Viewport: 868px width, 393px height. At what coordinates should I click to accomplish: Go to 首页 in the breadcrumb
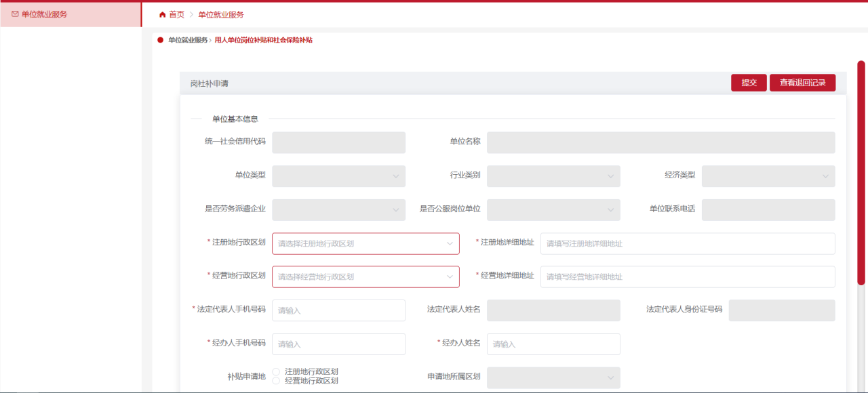point(176,14)
